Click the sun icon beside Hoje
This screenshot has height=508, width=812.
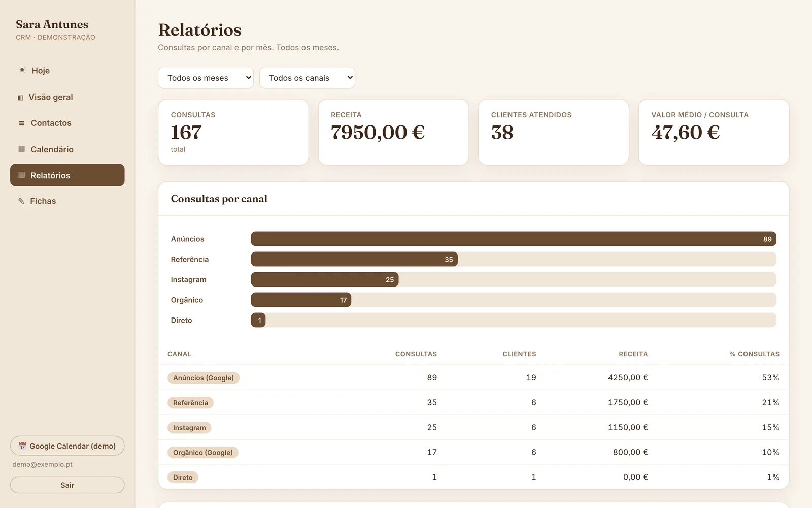click(x=22, y=70)
